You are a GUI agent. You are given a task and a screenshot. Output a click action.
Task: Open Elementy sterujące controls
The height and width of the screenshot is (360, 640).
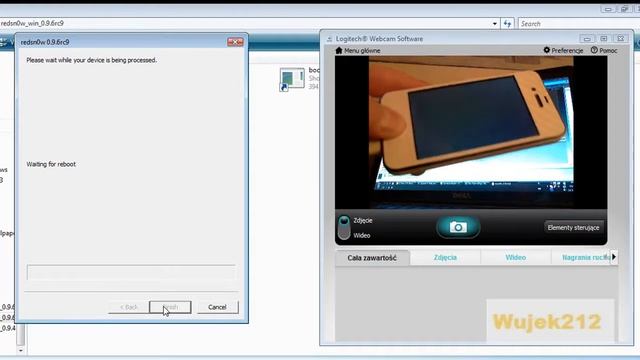pos(573,227)
